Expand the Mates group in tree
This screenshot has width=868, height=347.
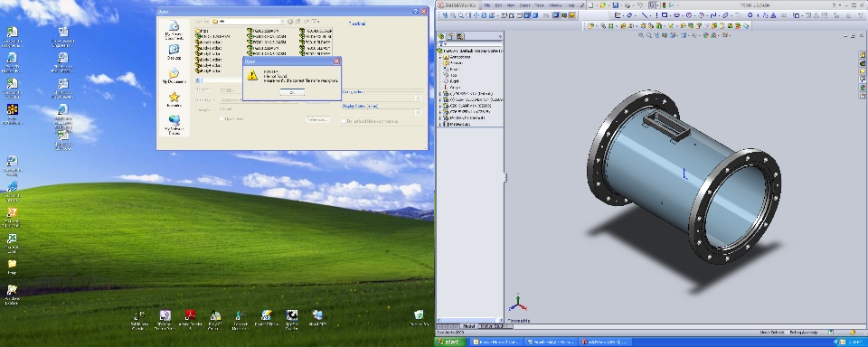440,124
